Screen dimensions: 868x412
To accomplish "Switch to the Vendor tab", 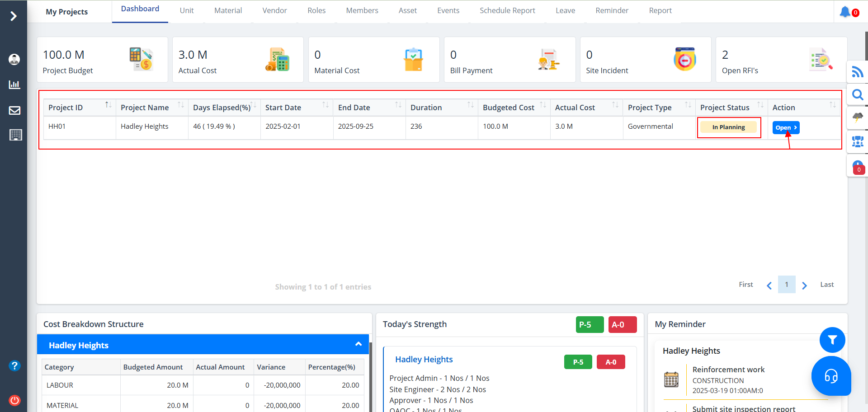I will [x=274, y=10].
